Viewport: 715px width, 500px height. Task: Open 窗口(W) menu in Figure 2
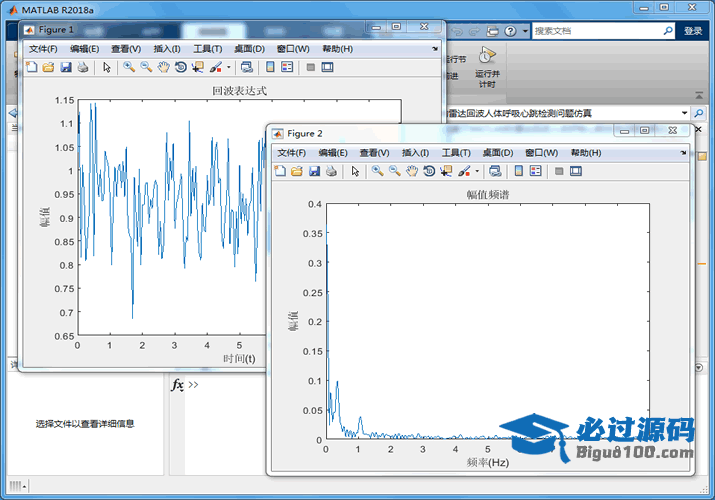pyautogui.click(x=542, y=153)
